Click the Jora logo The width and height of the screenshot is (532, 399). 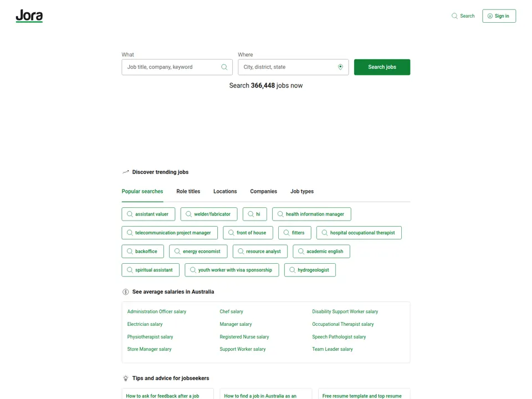coord(29,16)
